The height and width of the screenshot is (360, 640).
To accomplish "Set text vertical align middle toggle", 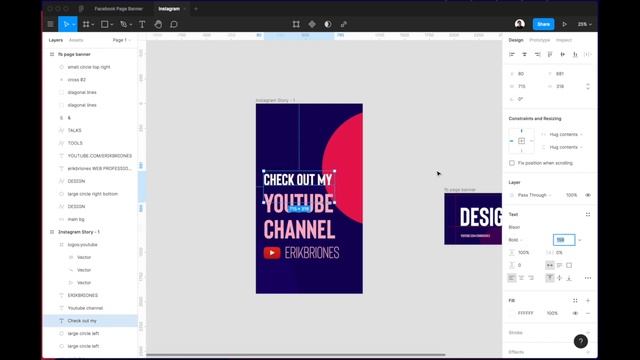I will [x=560, y=278].
